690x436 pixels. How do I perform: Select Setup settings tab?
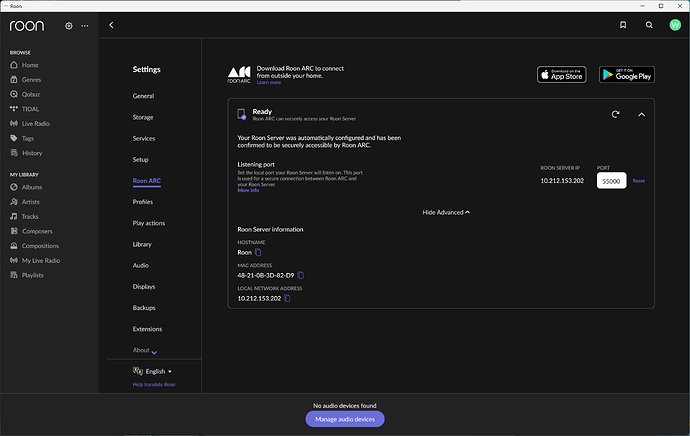(x=140, y=159)
